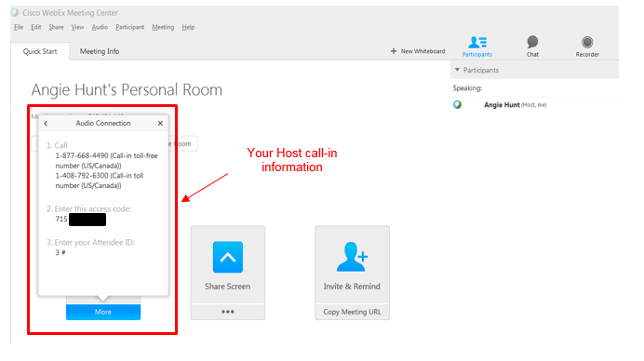Screen dimensions: 644x361
Task: Open the View menu
Action: [x=77, y=27]
